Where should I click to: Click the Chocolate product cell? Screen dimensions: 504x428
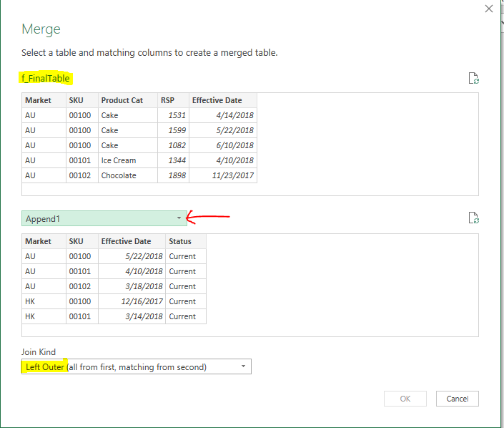[x=118, y=175]
